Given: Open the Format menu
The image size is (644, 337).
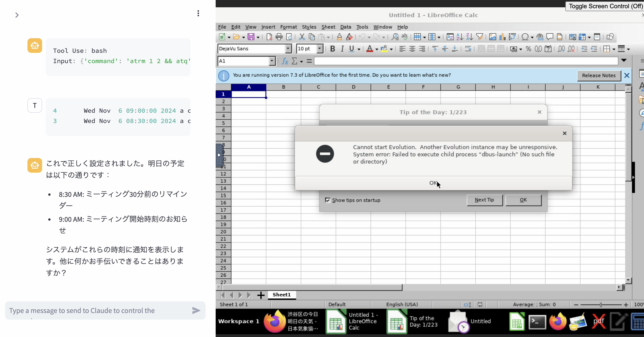Looking at the screenshot, I should 288,27.
